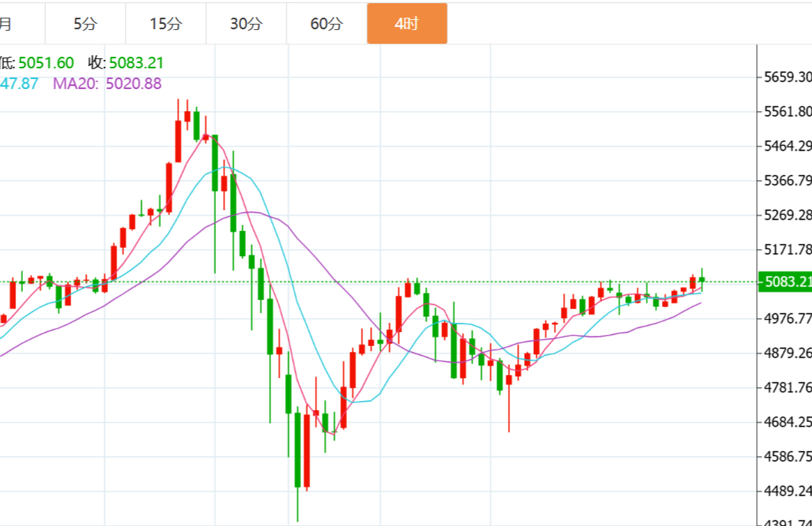Click the latest green candlestick at right end
The width and height of the screenshot is (812, 526).
pos(702,280)
